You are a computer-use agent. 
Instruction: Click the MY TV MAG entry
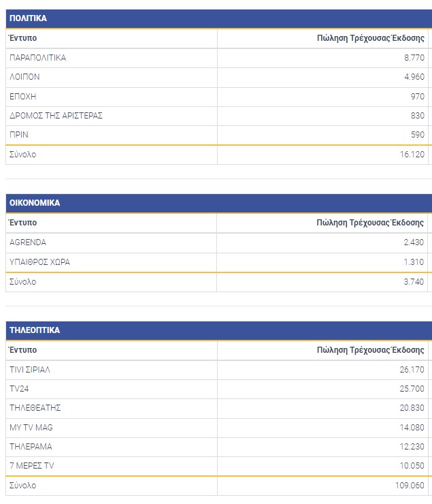[x=31, y=428]
